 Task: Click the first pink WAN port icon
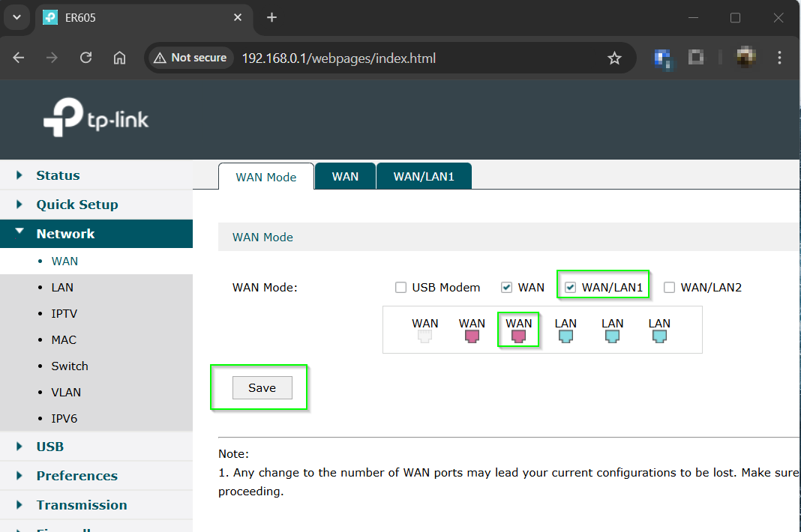tap(472, 335)
